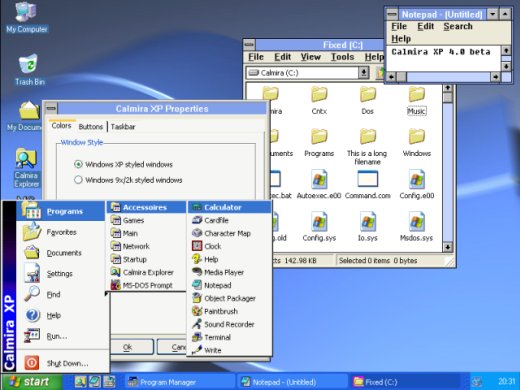
Task: Expand the Accessoires program group
Action: click(x=146, y=207)
